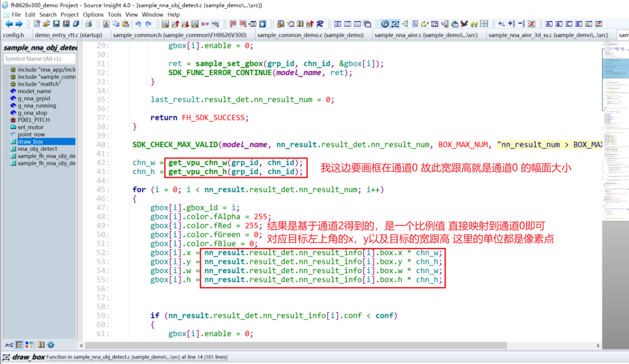
Task: Open the Project menu
Action: [69, 15]
